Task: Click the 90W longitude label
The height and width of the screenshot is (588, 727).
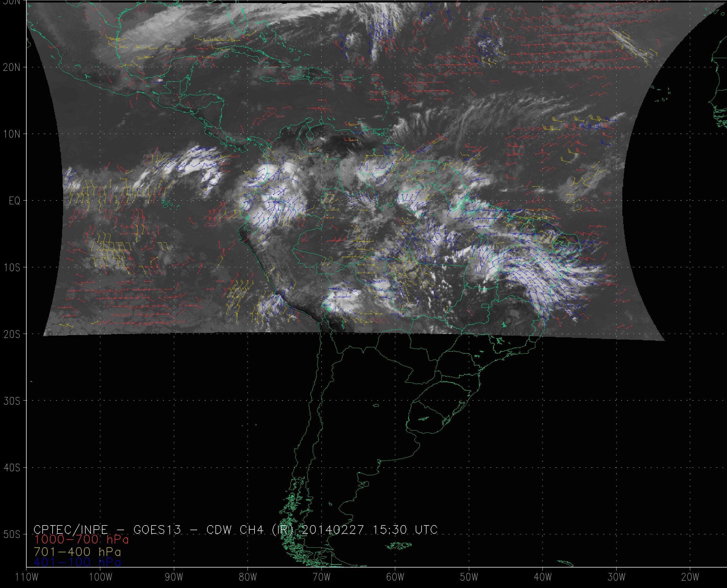Action: 174,577
